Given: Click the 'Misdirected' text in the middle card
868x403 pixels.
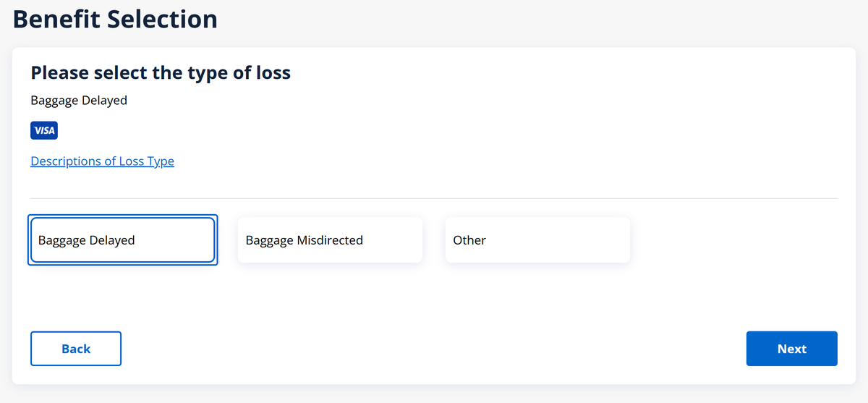Looking at the screenshot, I should pos(330,240).
